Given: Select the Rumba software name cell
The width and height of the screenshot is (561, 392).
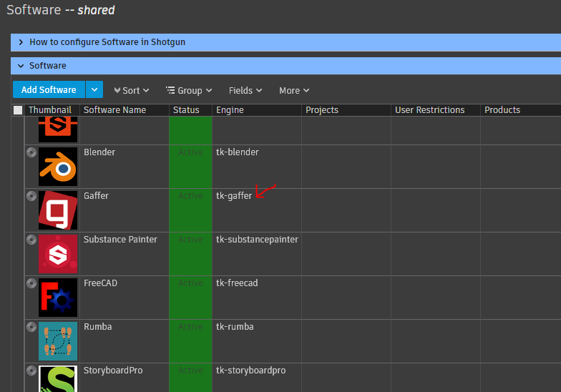Looking at the screenshot, I should tap(125, 341).
